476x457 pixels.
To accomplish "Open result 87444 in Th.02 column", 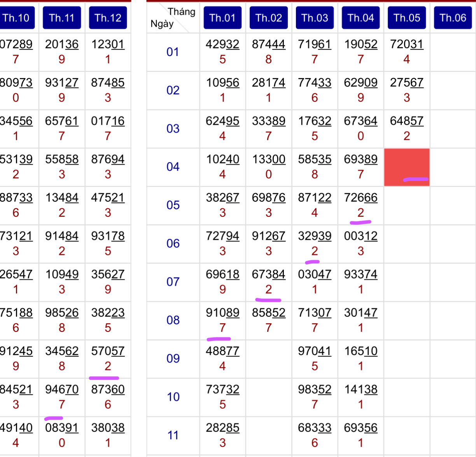I will point(269,44).
